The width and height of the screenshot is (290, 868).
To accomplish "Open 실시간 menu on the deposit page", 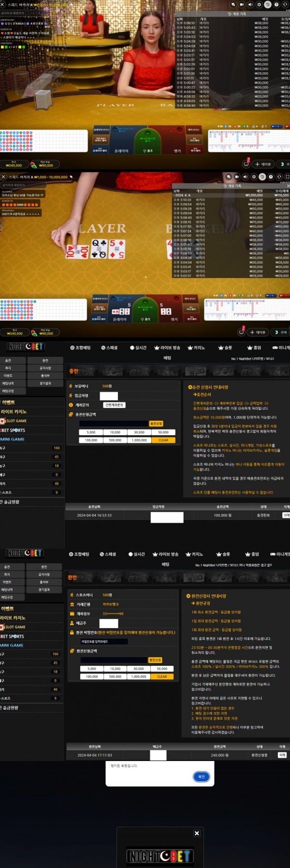I will (139, 348).
